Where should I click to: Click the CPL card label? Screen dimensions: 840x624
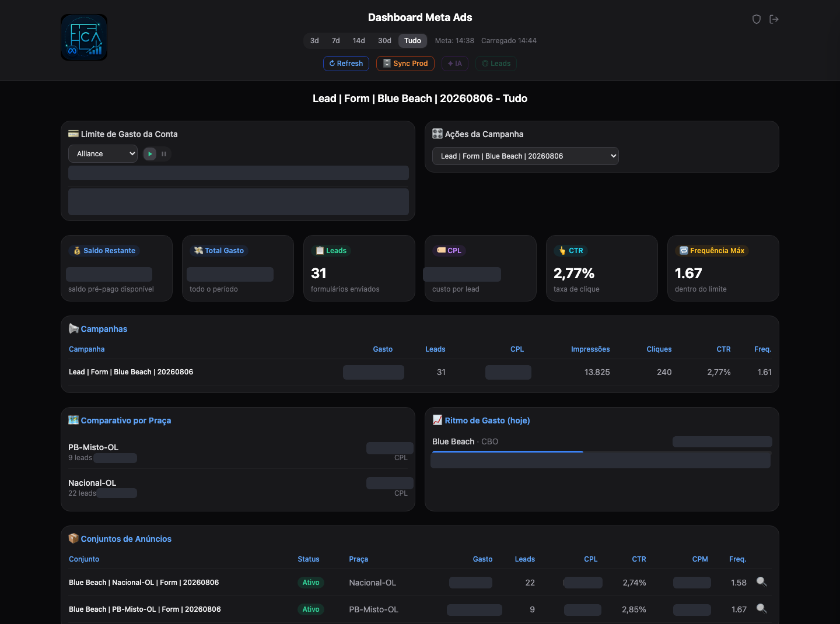449,251
